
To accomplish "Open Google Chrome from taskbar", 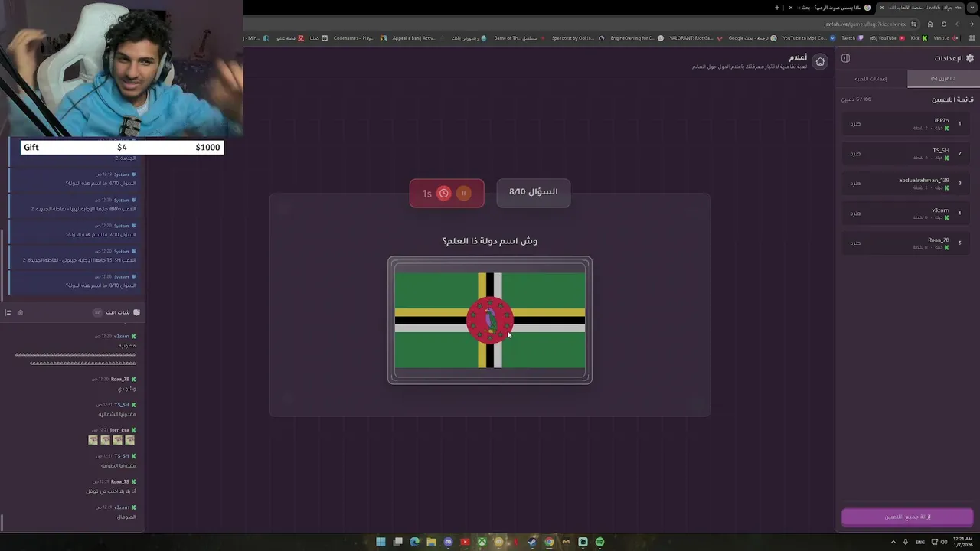I will click(x=549, y=542).
